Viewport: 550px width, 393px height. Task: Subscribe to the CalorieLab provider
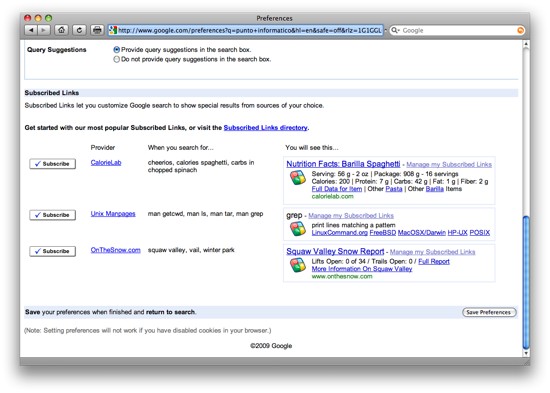click(53, 164)
